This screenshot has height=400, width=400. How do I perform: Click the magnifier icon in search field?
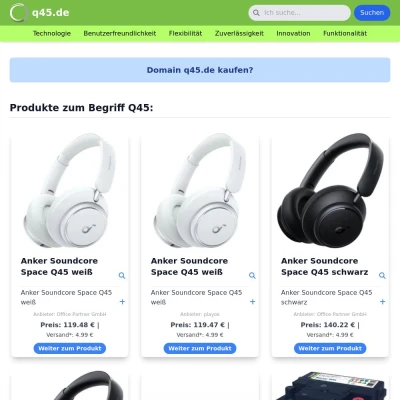pyautogui.click(x=256, y=13)
